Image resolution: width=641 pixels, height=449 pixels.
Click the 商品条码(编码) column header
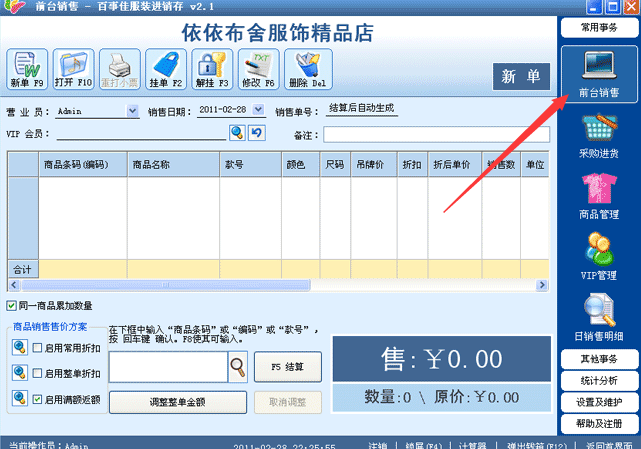83,164
